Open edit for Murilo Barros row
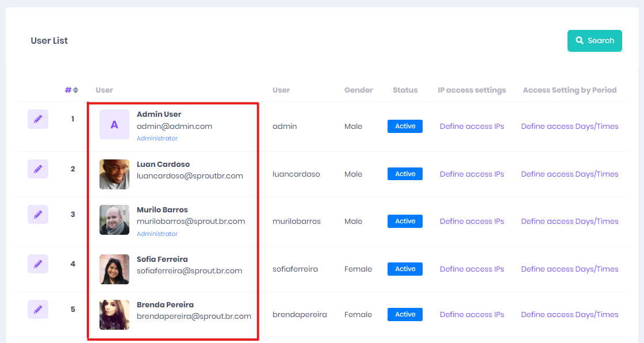Viewport: 644px width, 343px height. [38, 214]
